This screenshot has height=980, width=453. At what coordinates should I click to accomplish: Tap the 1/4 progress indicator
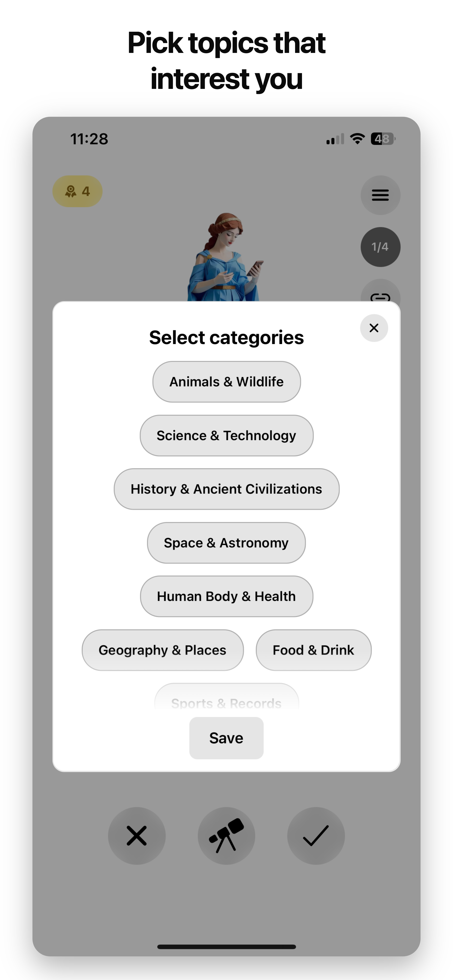coord(380,247)
